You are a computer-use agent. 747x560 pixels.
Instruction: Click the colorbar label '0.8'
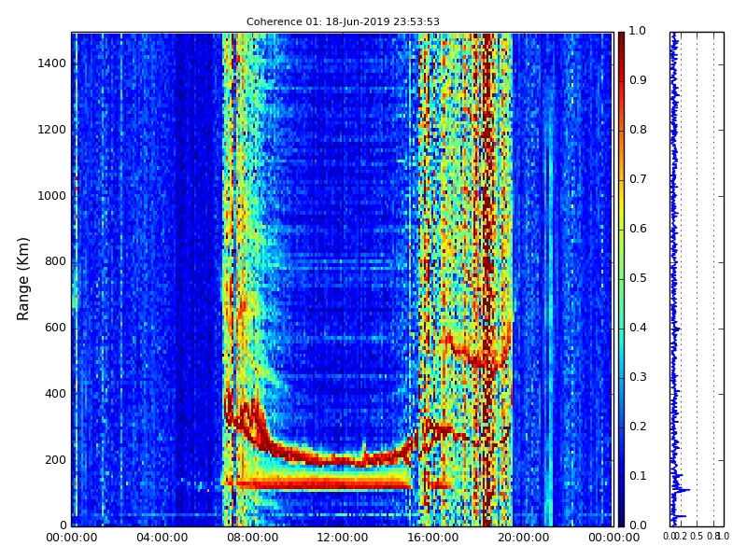(638, 130)
